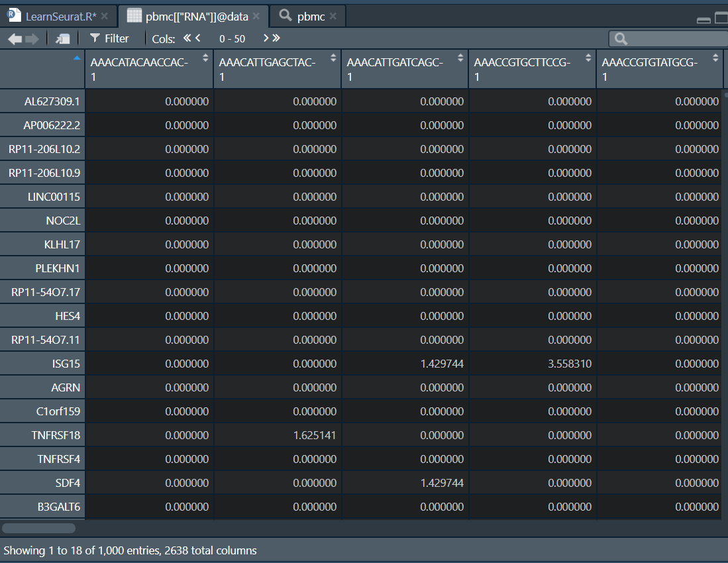Click the data viewer search box

click(x=668, y=39)
